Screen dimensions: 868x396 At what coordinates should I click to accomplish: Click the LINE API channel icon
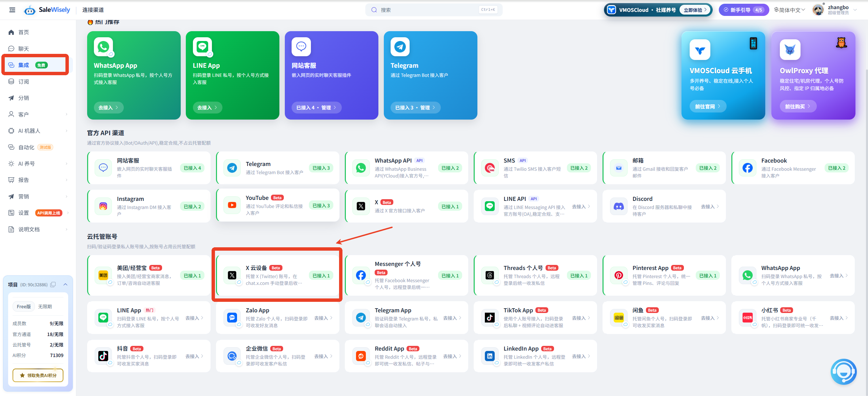pyautogui.click(x=490, y=206)
